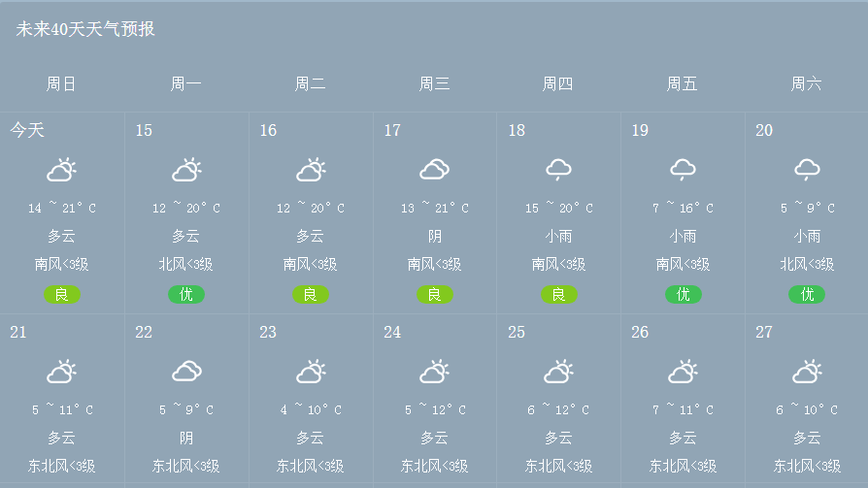Click the partly cloudy icon for day 25
The width and height of the screenshot is (868, 488).
558,372
